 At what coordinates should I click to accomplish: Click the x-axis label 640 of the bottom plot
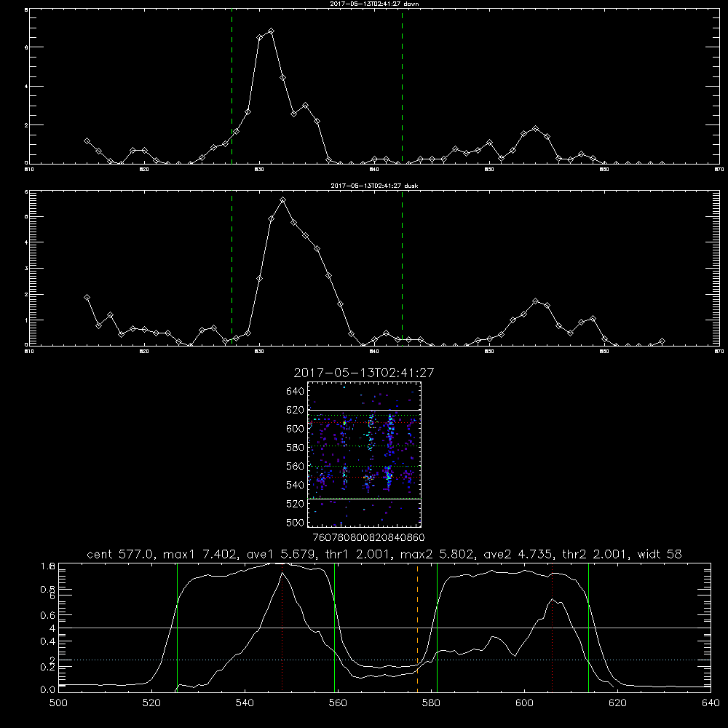click(x=711, y=703)
